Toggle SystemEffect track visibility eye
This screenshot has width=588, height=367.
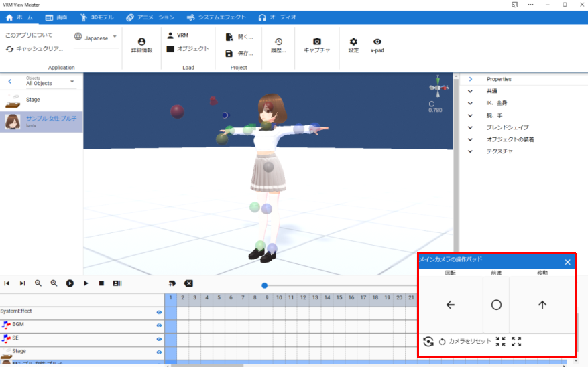(159, 312)
